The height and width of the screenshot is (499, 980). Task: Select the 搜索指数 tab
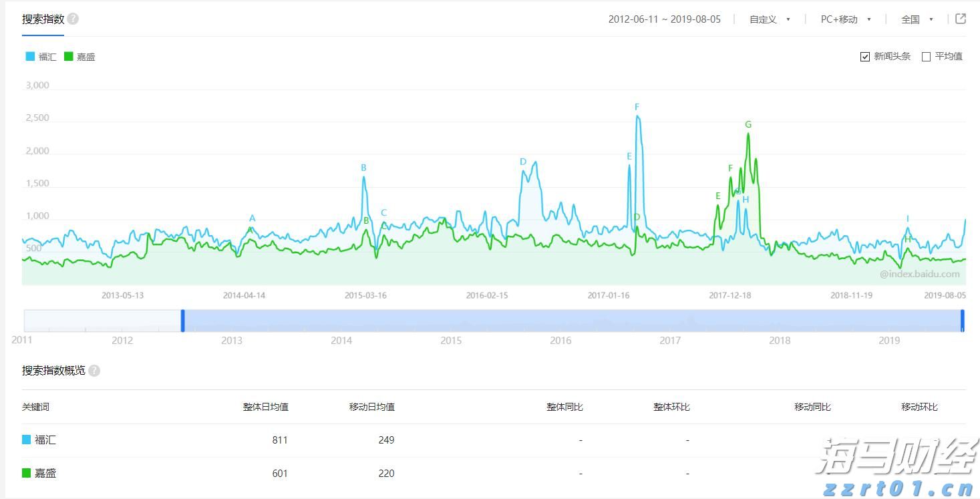[42, 19]
